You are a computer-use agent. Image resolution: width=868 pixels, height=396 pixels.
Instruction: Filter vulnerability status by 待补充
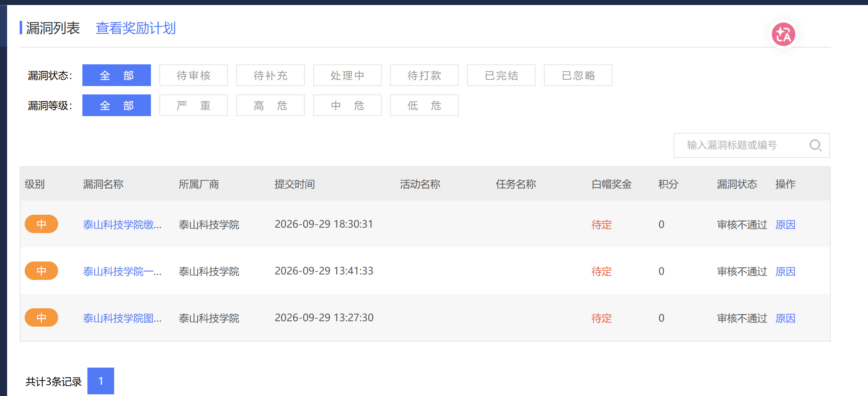[271, 75]
